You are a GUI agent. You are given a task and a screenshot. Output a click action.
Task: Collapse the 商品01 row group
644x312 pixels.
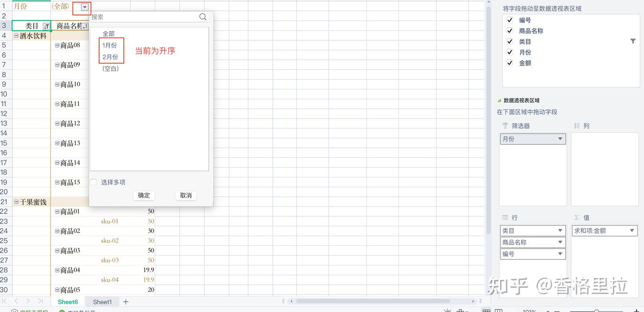click(57, 211)
